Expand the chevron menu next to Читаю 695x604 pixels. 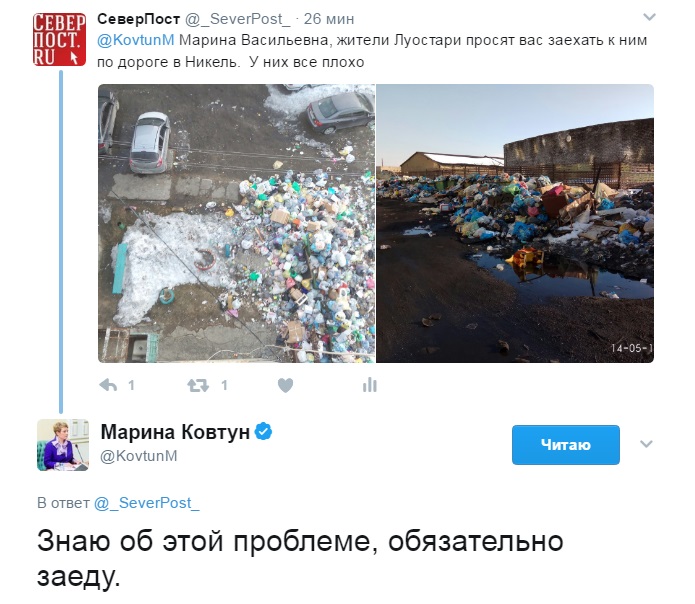tap(646, 444)
